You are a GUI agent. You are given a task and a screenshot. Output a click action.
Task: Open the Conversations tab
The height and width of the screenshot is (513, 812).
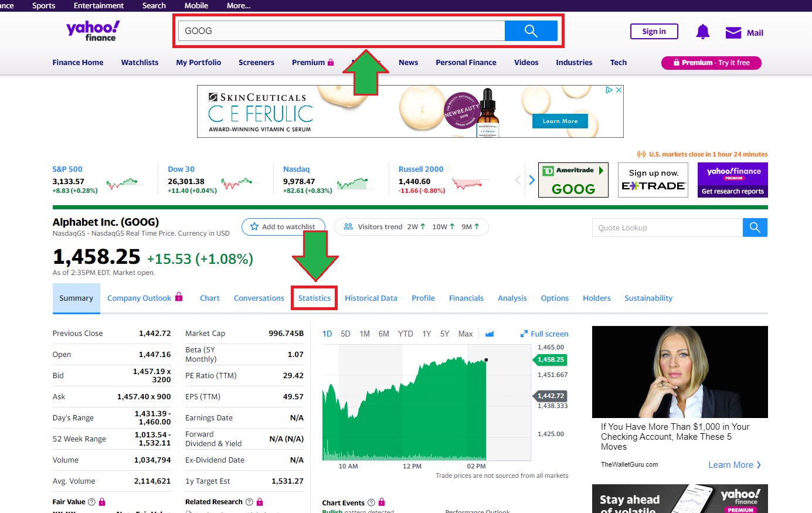259,298
